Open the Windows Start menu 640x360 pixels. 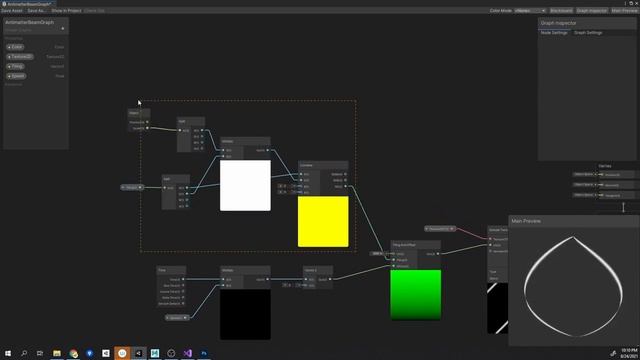(8, 353)
